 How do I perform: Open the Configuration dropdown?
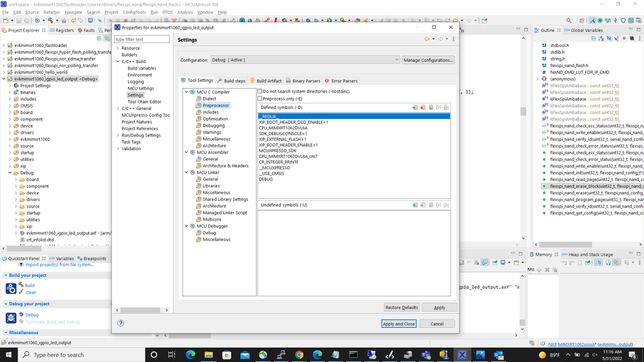tap(305, 60)
